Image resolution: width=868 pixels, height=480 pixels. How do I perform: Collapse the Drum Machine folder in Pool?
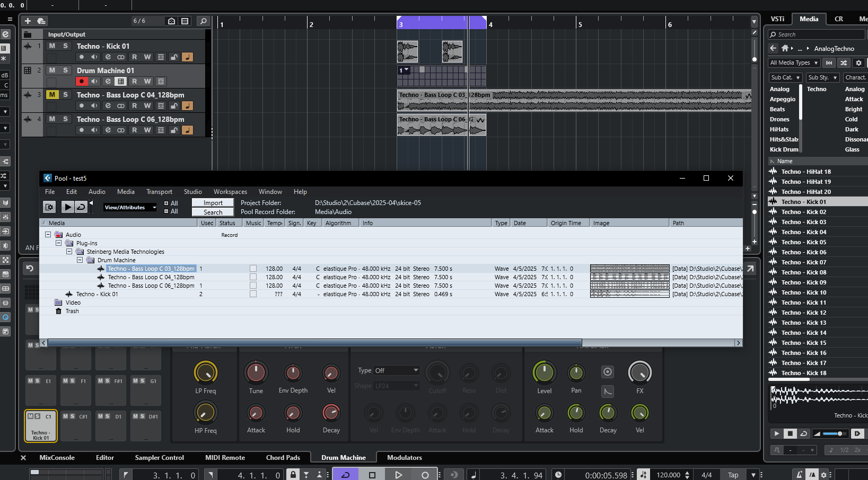[x=80, y=260]
